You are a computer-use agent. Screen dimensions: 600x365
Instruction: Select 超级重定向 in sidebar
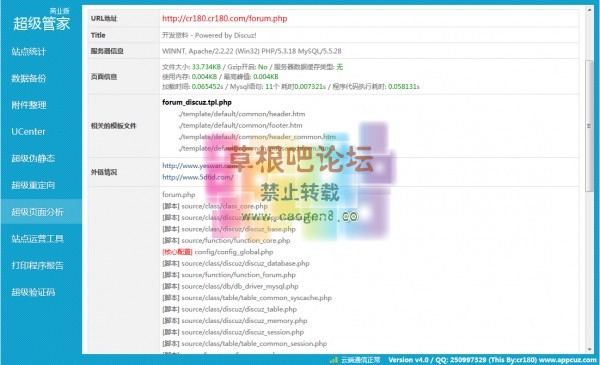click(33, 185)
